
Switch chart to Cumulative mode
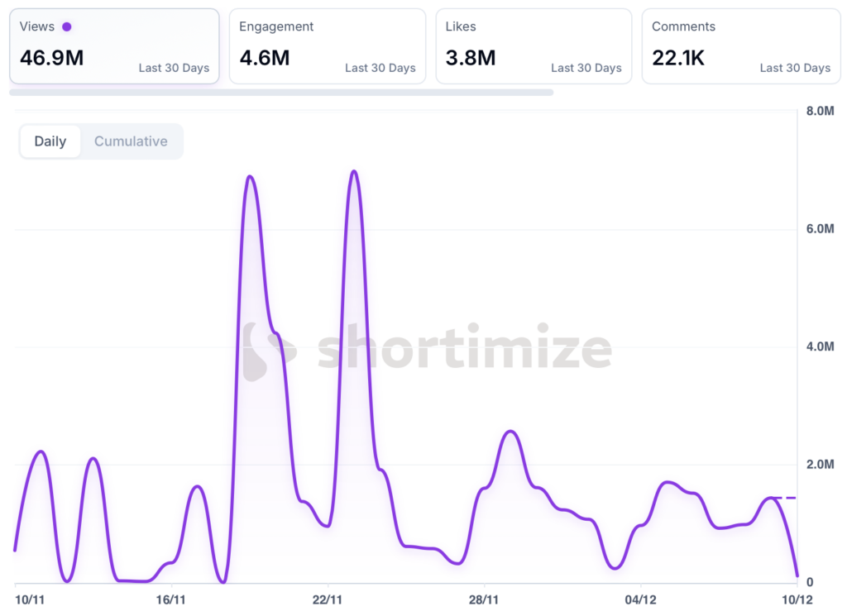click(131, 141)
